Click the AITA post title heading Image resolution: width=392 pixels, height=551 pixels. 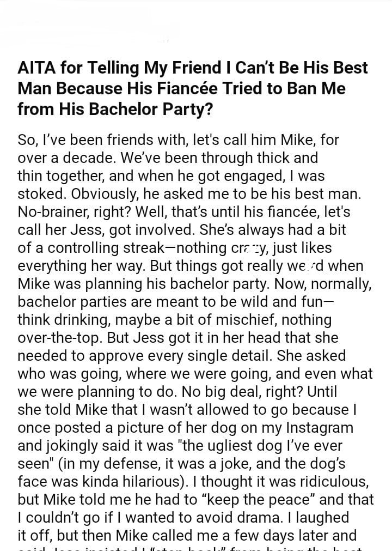tap(193, 88)
